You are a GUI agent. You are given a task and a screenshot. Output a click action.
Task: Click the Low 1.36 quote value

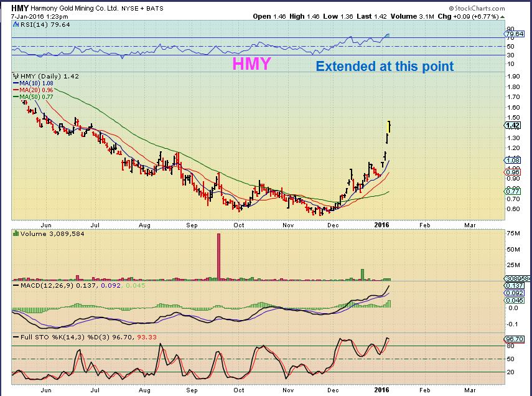(x=338, y=16)
